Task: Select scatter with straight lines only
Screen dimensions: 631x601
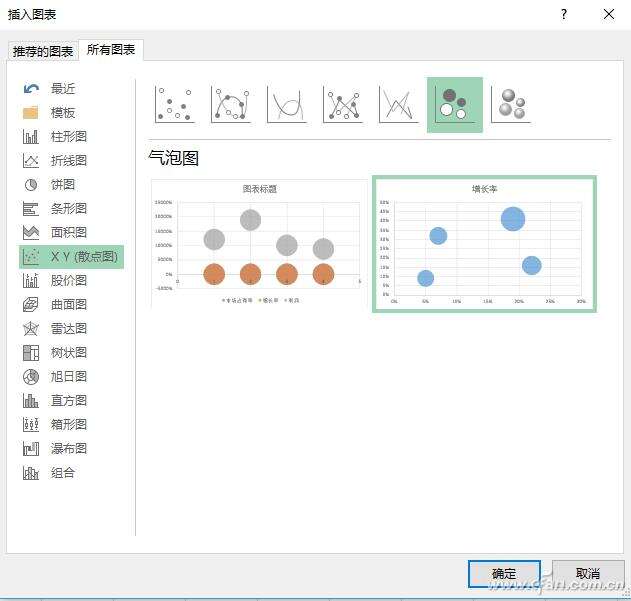Action: coord(398,105)
